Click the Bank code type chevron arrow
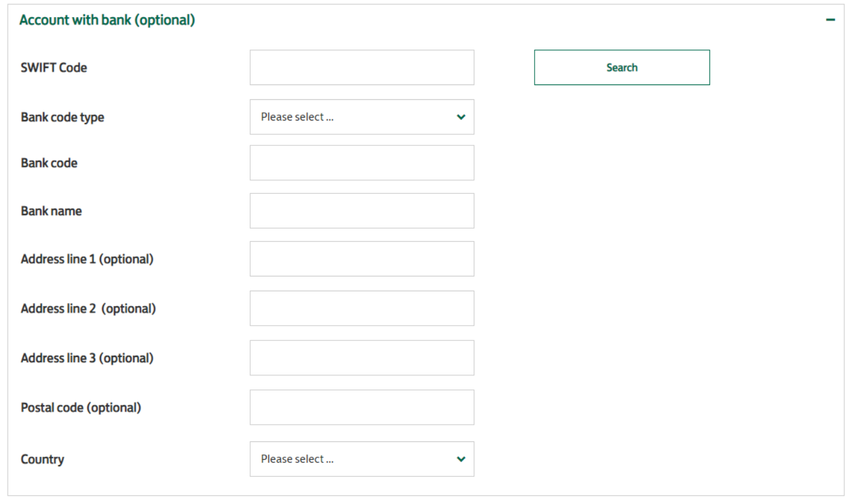 tap(461, 117)
